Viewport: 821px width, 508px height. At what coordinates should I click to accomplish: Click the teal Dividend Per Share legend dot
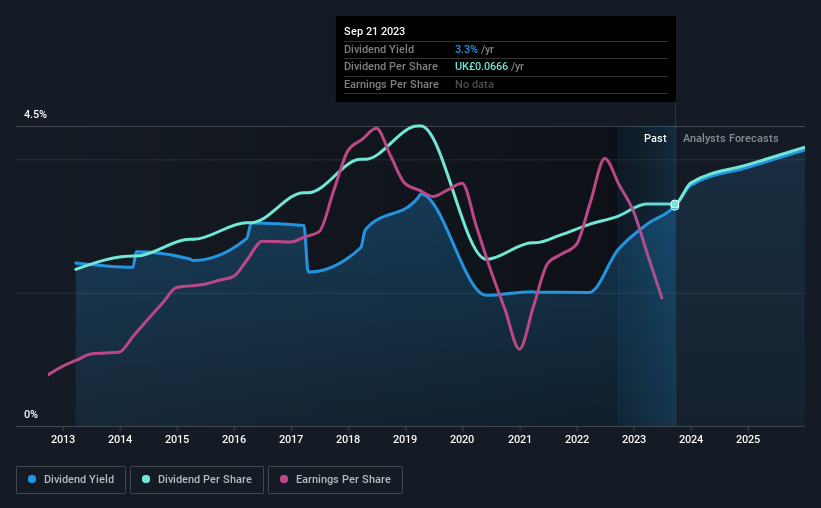146,479
